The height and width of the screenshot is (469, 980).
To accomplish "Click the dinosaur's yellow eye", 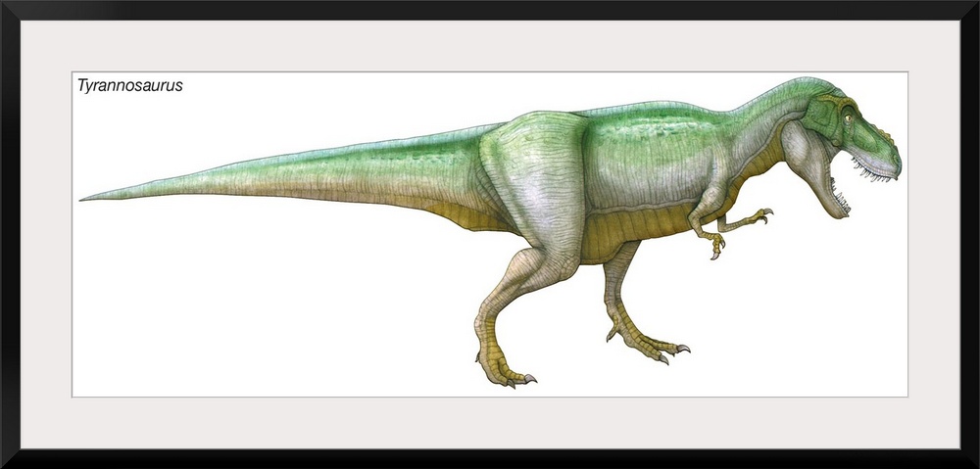I will click(x=849, y=118).
